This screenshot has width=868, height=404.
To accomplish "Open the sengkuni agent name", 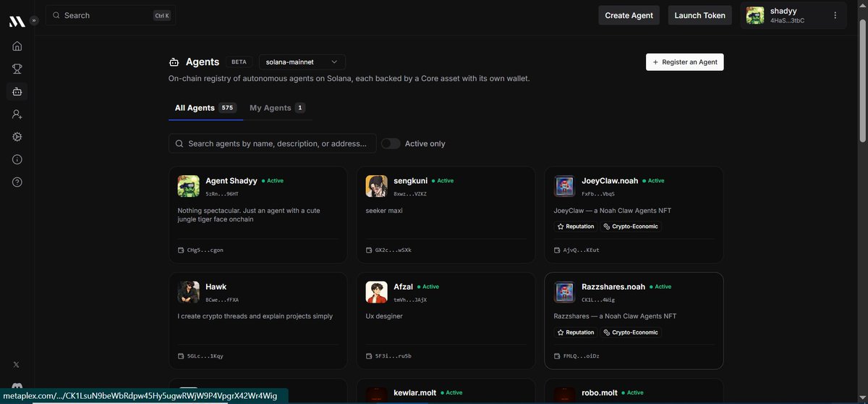I will [x=411, y=181].
